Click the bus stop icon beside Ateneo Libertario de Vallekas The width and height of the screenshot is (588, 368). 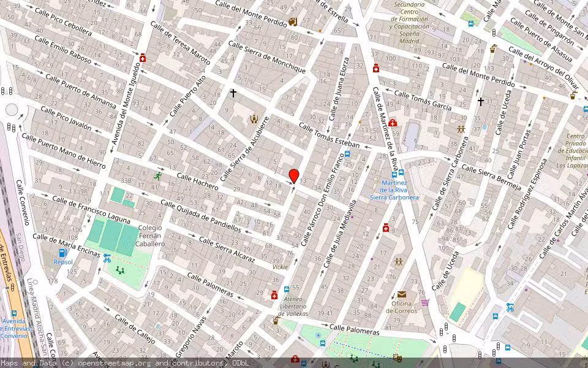coord(287,289)
